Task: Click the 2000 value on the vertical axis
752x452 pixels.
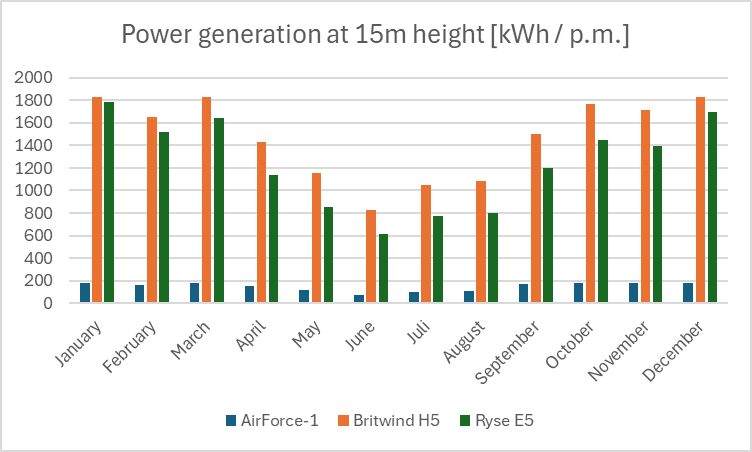Action: click(x=33, y=78)
